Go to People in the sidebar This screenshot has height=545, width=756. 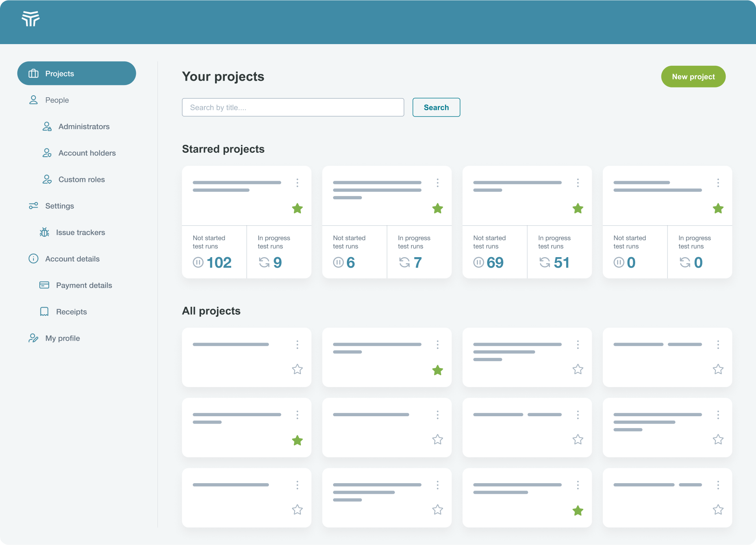pyautogui.click(x=57, y=100)
